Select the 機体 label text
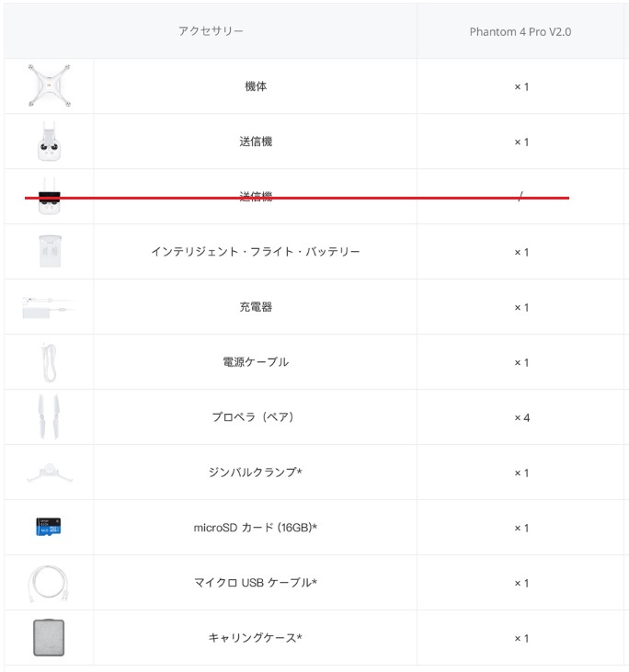This screenshot has height=672, width=629. pyautogui.click(x=256, y=86)
